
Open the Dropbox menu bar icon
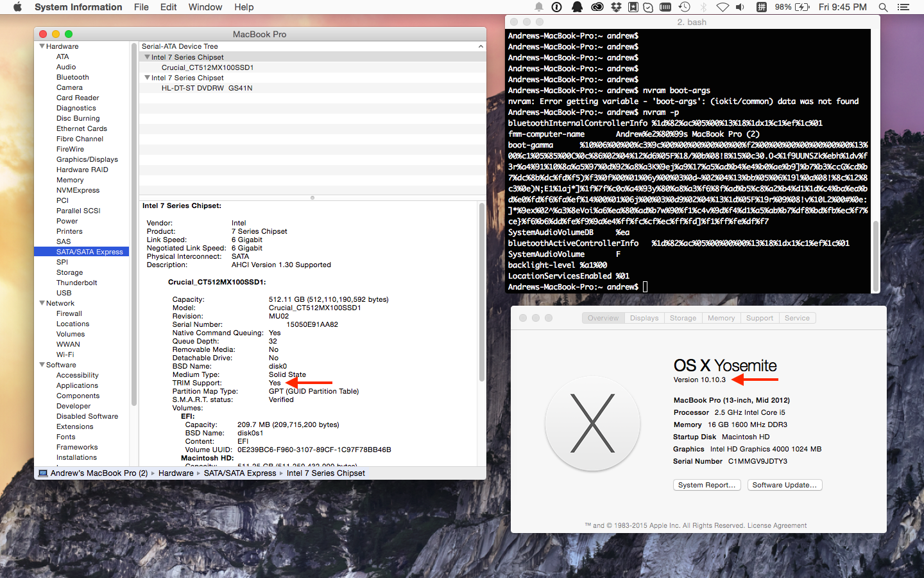coord(616,7)
